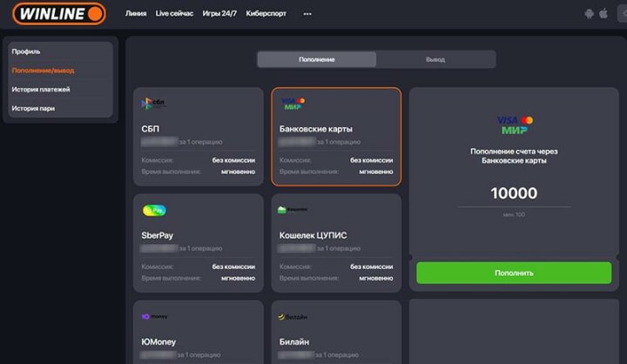Open the Линия menu item
The image size is (627, 364).
pyautogui.click(x=136, y=14)
